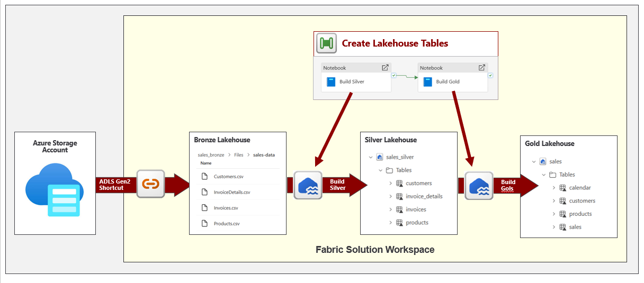Click the Build Silver notebook activity name
This screenshot has height=283, width=644.
coord(352,81)
